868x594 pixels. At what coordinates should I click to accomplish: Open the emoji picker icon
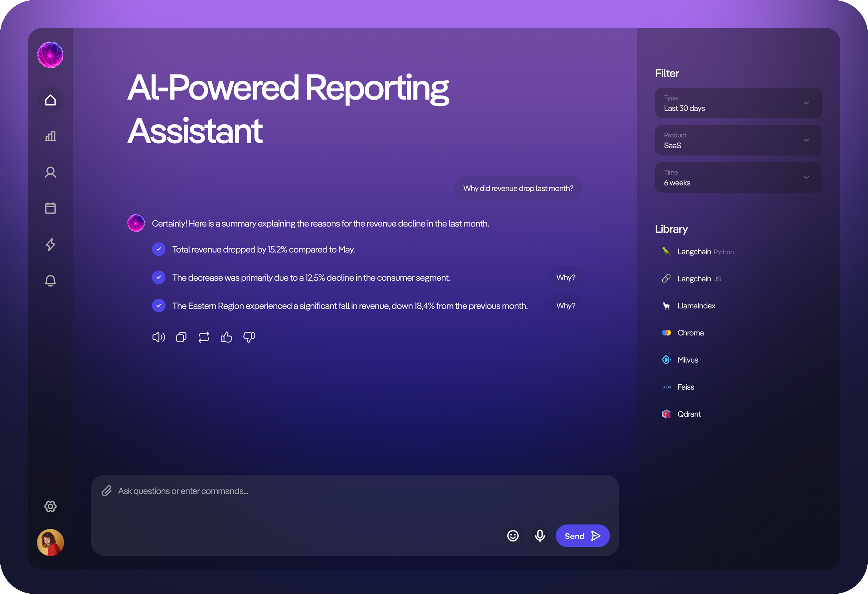coord(513,536)
